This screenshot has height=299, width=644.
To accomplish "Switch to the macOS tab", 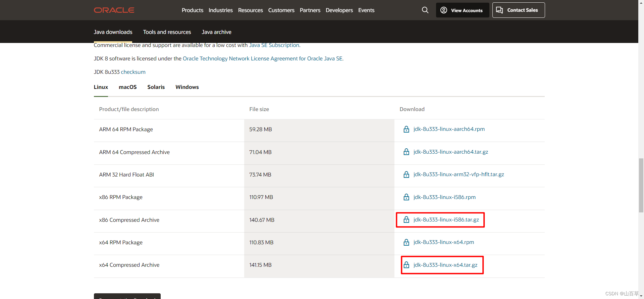I will click(x=128, y=87).
